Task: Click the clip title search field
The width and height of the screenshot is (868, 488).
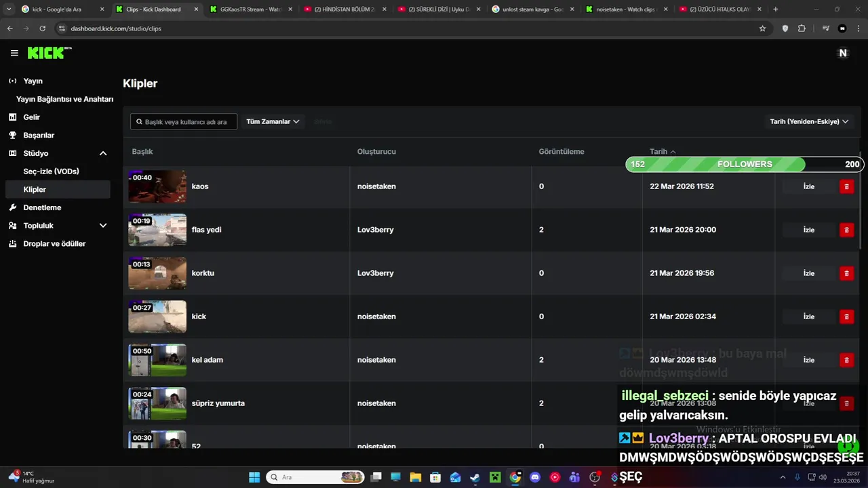Action: [x=184, y=121]
